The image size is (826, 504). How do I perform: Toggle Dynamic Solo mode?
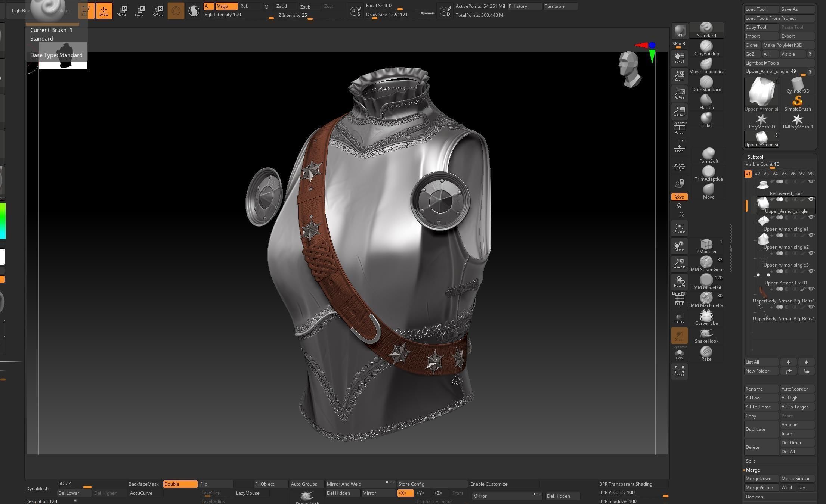pos(679,353)
